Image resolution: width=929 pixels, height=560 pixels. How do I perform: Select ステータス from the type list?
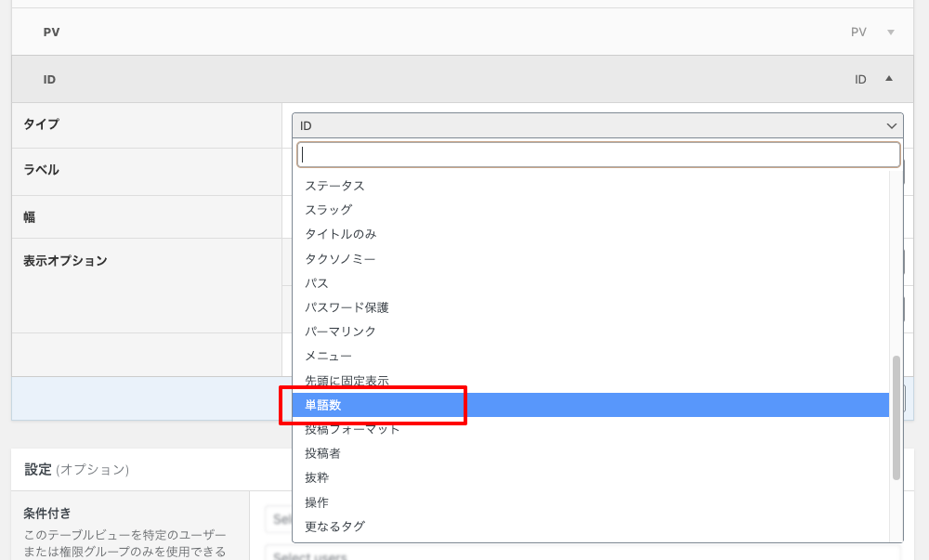pyautogui.click(x=335, y=186)
